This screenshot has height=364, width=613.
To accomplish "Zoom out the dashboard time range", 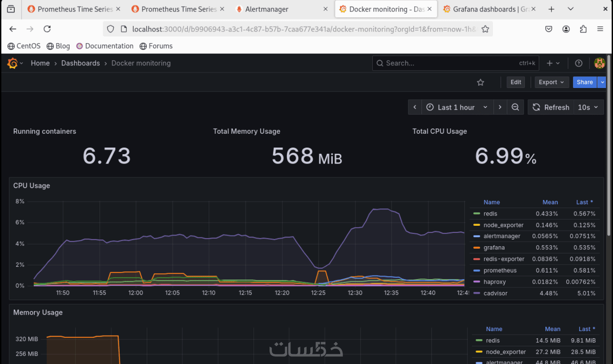I will [x=515, y=107].
